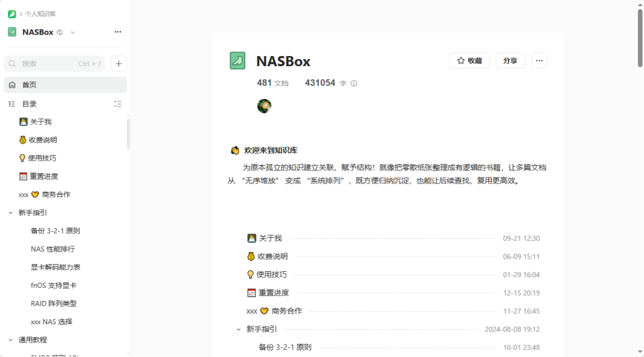
Task: Open the "..." menu at the document's top right
Action: (x=539, y=60)
